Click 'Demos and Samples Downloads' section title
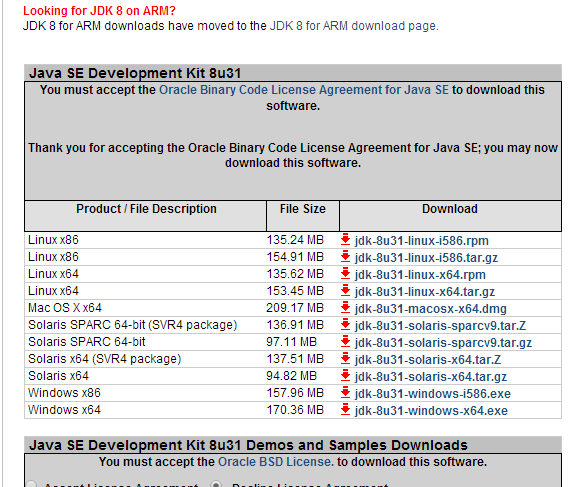 click(x=248, y=445)
